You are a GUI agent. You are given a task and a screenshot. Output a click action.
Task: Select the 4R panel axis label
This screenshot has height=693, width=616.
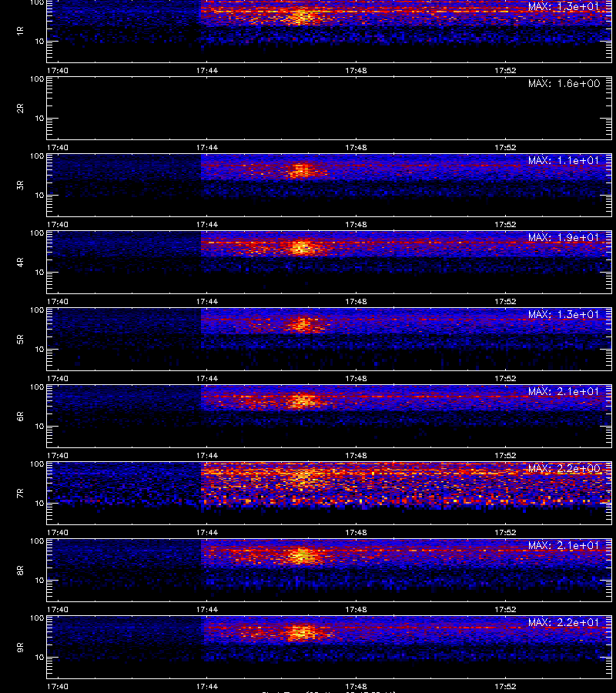(x=20, y=262)
